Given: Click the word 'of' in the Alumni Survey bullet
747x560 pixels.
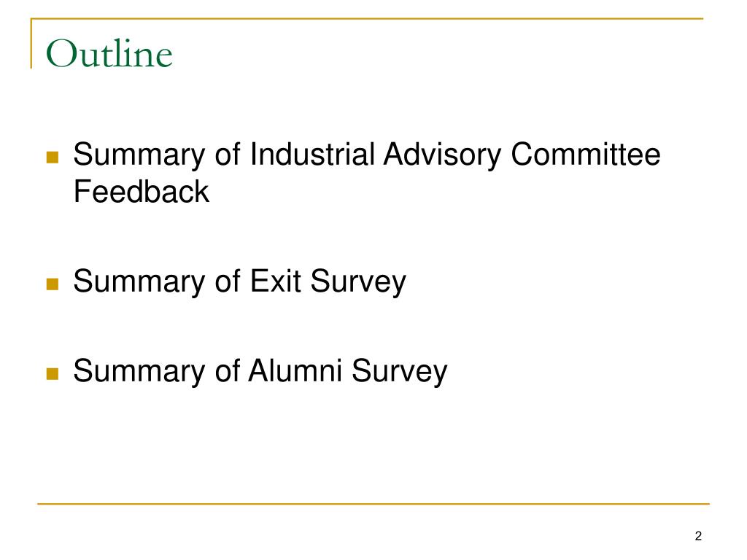Looking at the screenshot, I should [x=228, y=370].
